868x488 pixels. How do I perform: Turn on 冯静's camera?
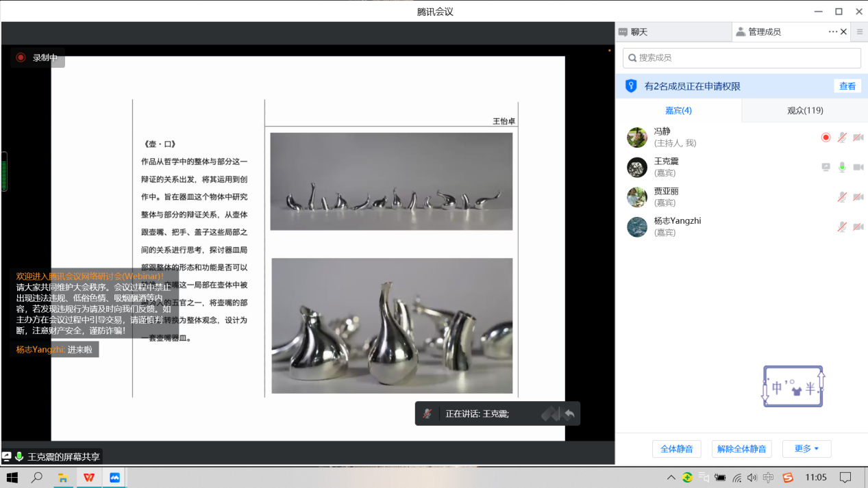click(x=858, y=138)
